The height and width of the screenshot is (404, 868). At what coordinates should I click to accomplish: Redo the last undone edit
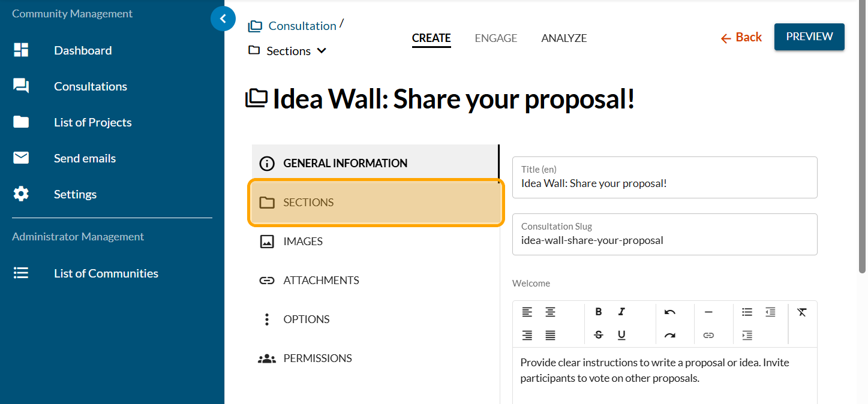pos(670,335)
